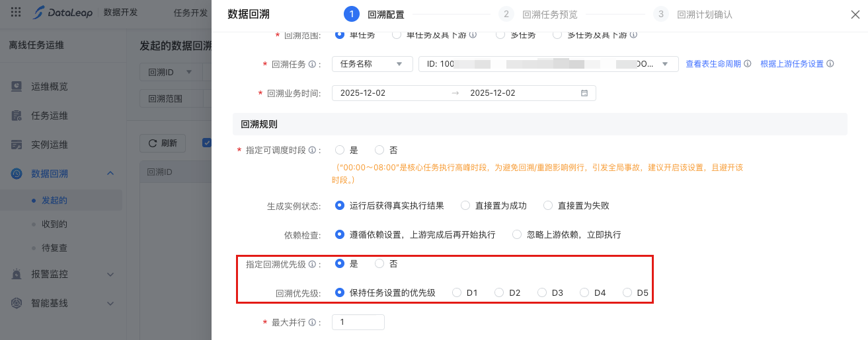
Task: Click the 刷新 button
Action: tap(163, 143)
